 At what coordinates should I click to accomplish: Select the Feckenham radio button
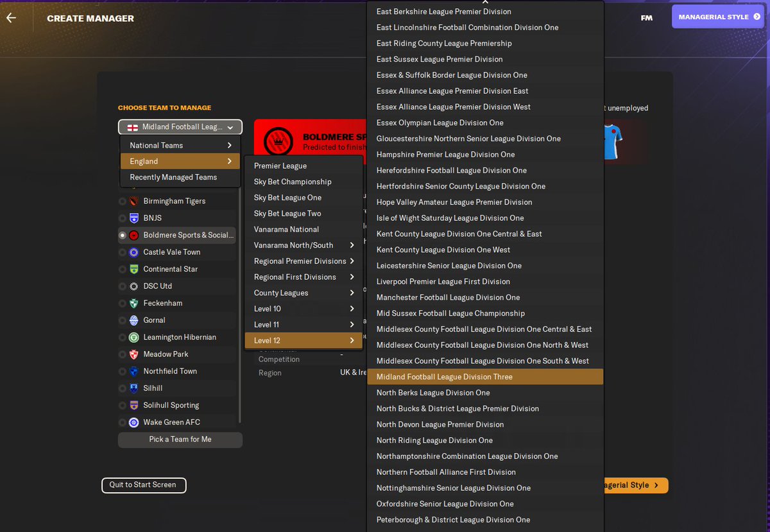pos(122,303)
